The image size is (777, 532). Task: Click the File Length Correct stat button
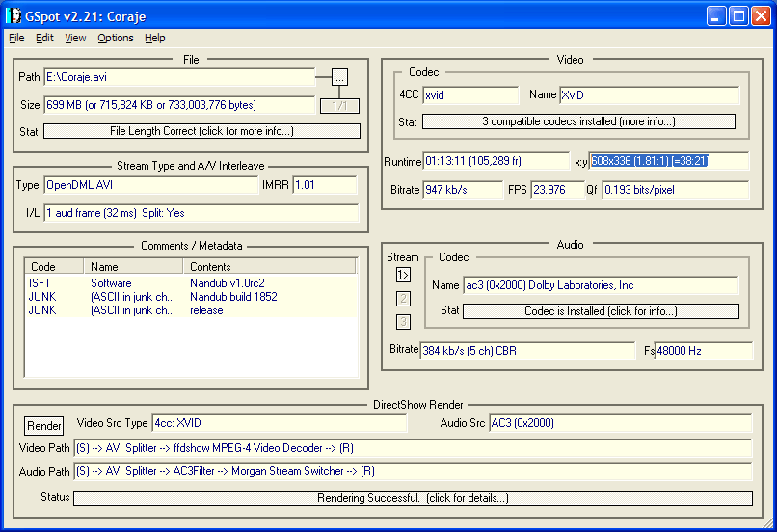pos(201,131)
